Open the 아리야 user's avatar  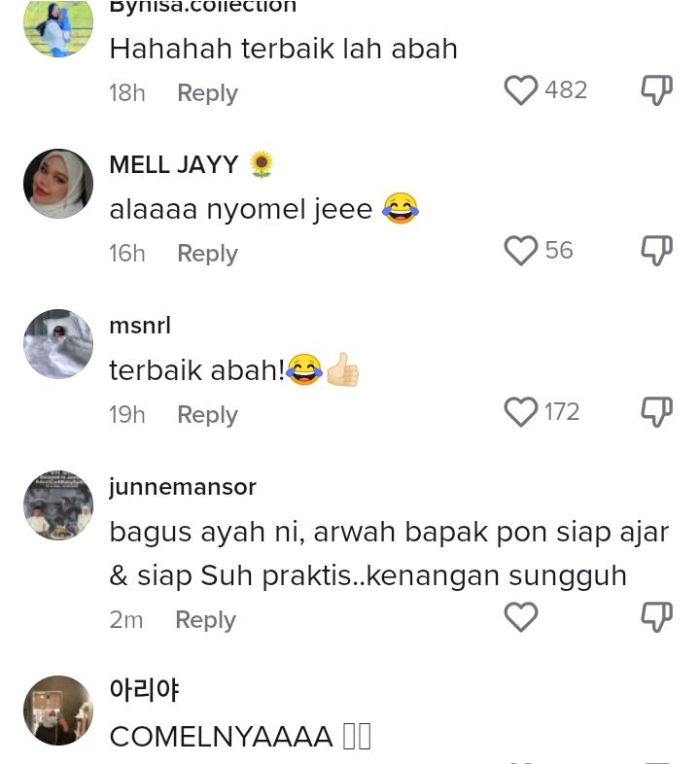(58, 711)
